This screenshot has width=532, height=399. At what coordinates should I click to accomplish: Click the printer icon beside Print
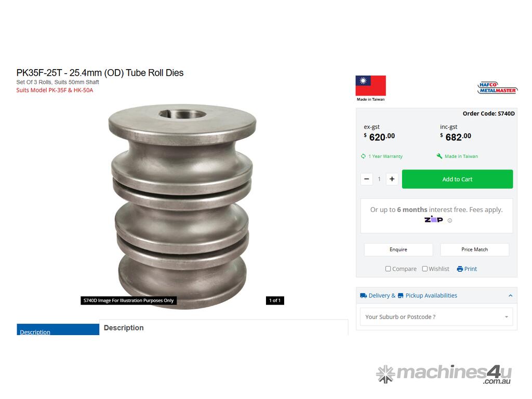(x=460, y=269)
